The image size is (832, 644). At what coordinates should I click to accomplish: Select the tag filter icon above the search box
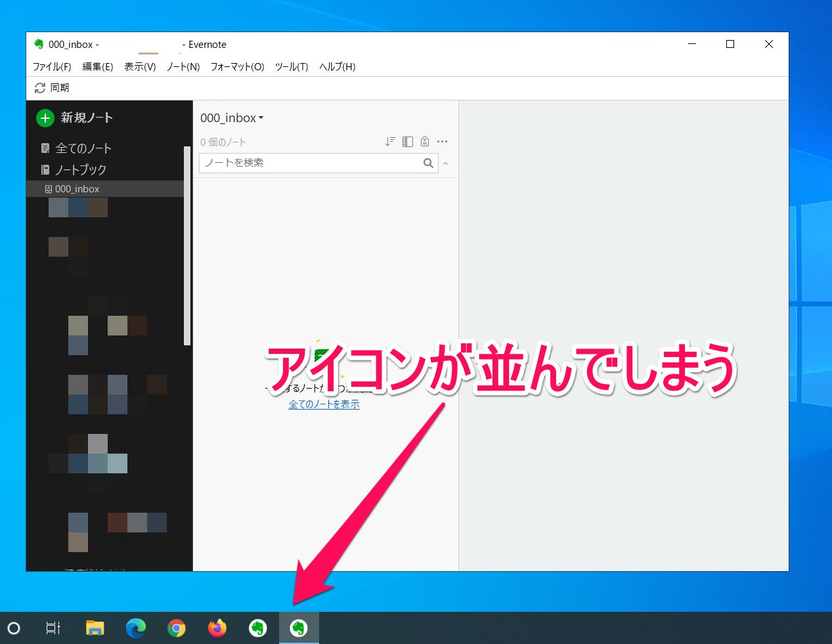point(424,141)
